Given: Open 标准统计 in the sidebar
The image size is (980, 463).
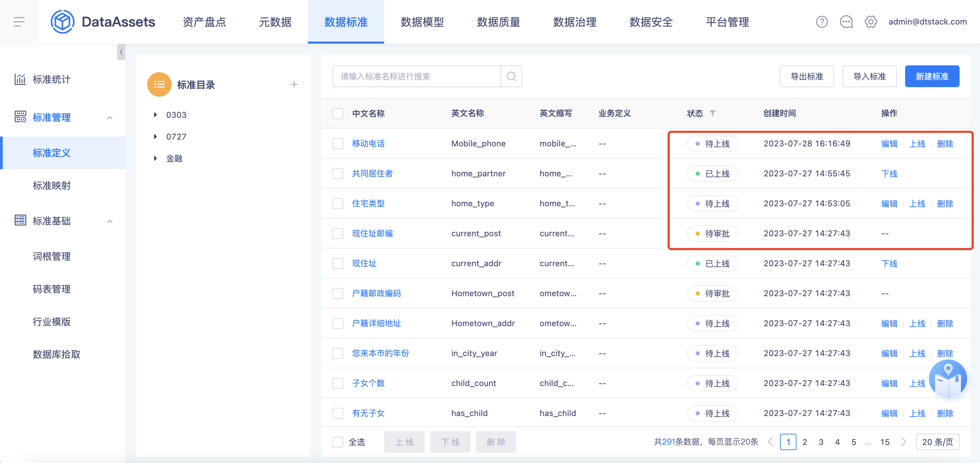Looking at the screenshot, I should 52,79.
